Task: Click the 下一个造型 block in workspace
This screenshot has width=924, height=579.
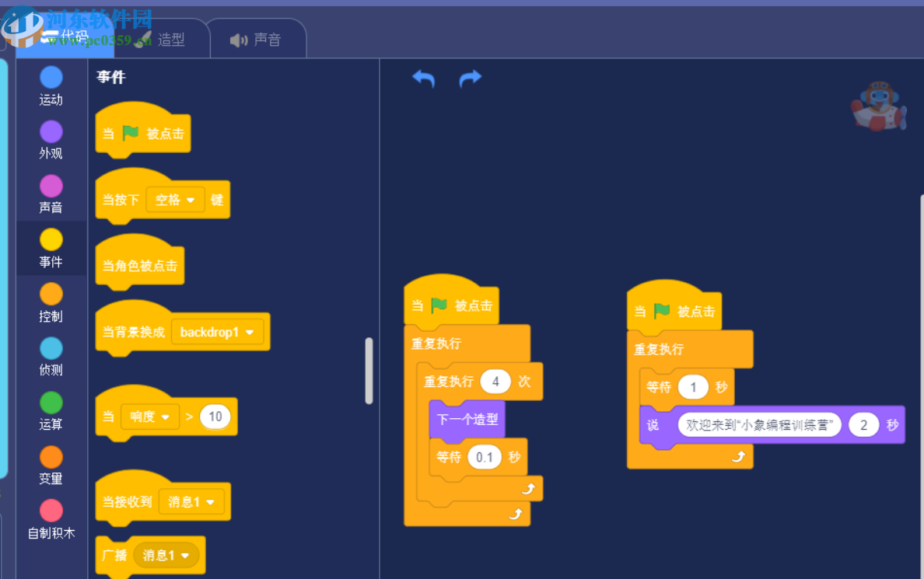Action: point(467,420)
